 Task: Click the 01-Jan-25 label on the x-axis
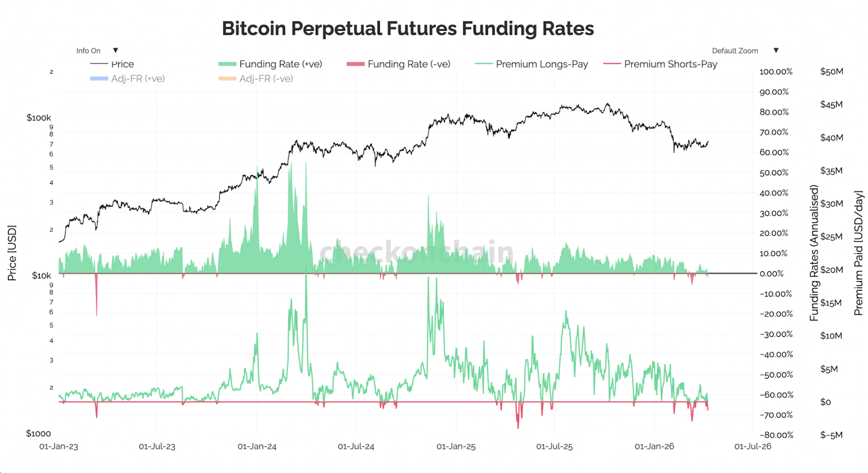(456, 446)
